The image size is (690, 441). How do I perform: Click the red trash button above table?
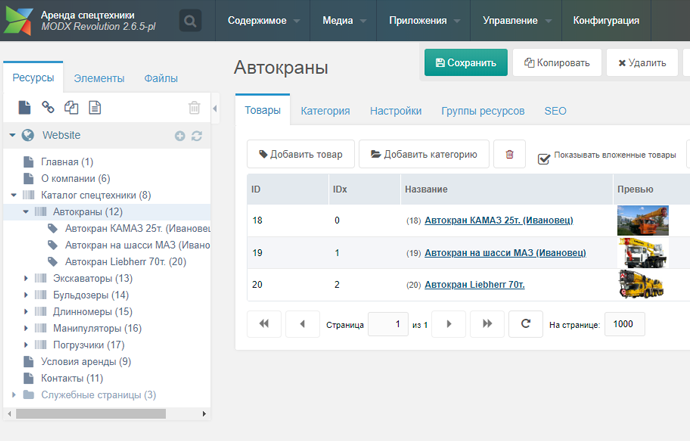pos(509,154)
